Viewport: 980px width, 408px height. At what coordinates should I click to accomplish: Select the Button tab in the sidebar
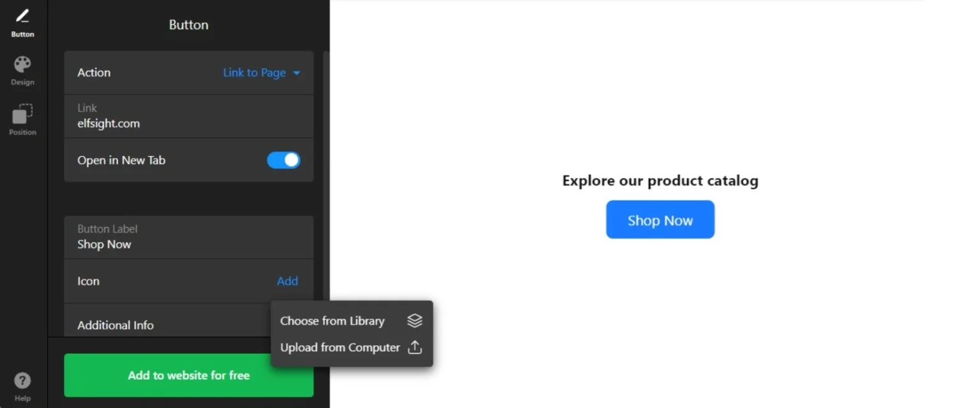click(22, 21)
